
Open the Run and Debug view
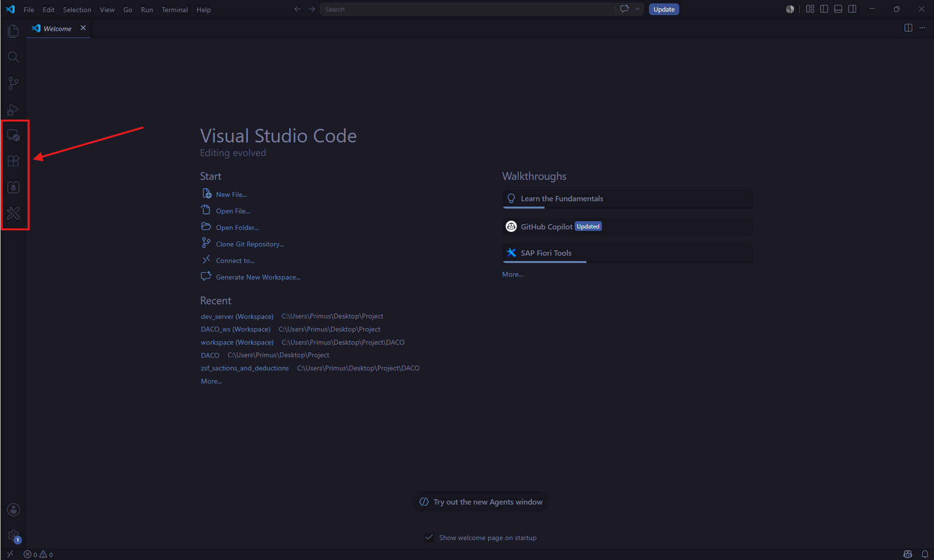[13, 109]
